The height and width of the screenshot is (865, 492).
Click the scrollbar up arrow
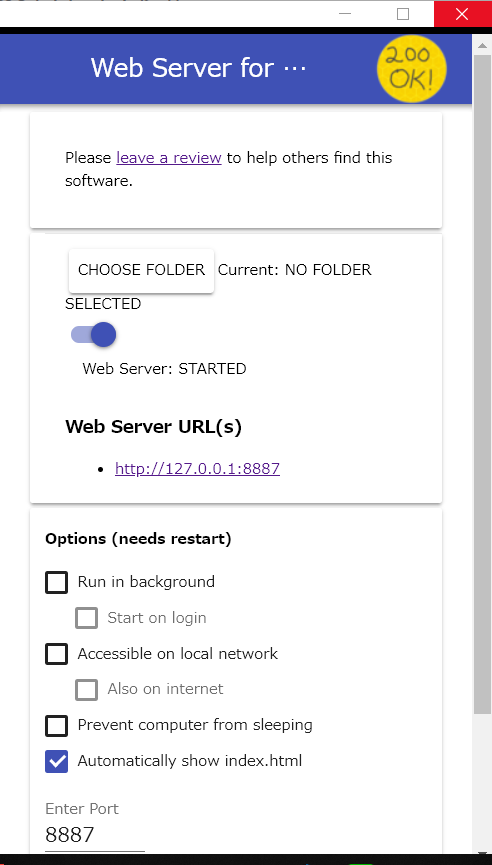coord(482,46)
